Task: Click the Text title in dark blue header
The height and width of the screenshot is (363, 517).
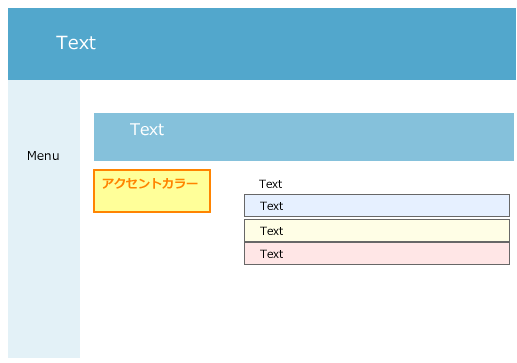Action: pyautogui.click(x=76, y=43)
